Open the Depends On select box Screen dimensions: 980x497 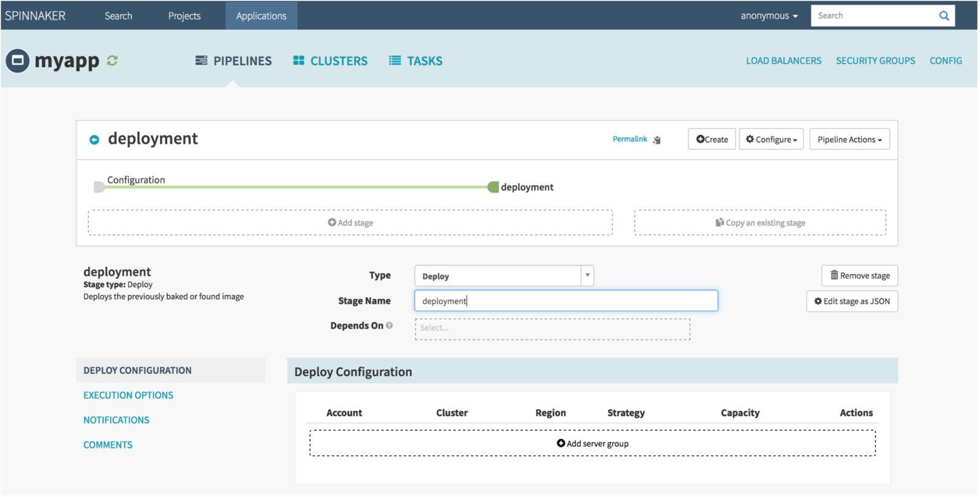552,329
